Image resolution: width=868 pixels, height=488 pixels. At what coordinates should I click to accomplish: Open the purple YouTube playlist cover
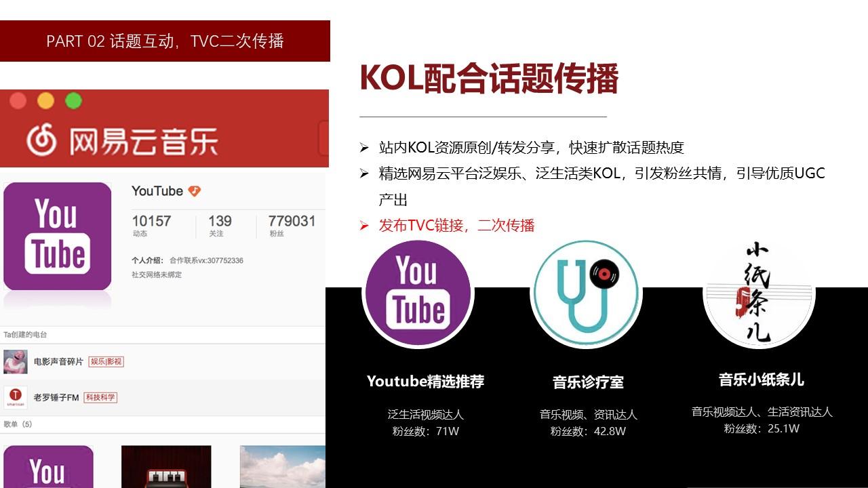pos(48,467)
